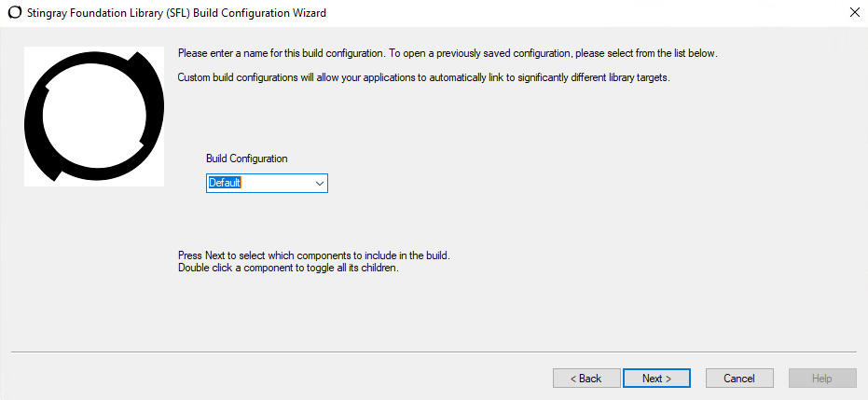Go to the previous page with Back
Viewport: 868px width, 400px height.
pyautogui.click(x=586, y=378)
